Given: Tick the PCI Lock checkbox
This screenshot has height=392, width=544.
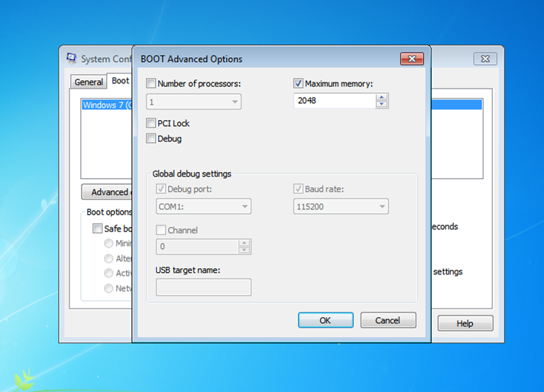Looking at the screenshot, I should [151, 123].
